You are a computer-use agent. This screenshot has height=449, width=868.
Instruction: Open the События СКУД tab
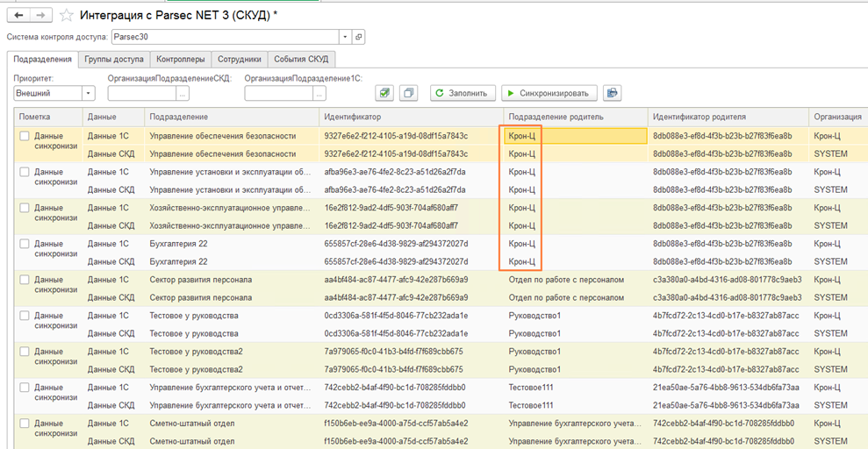(301, 60)
